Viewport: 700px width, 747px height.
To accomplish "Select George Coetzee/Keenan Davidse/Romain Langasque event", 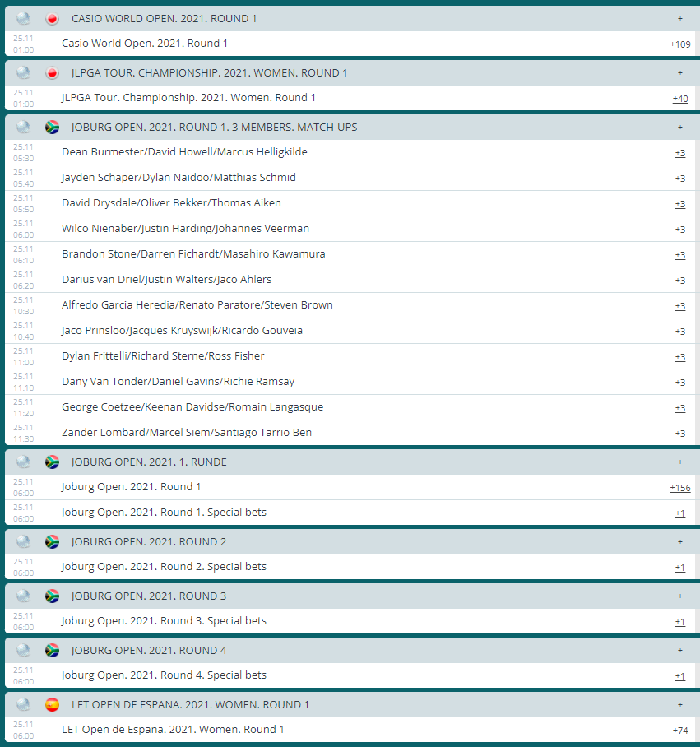I will [x=192, y=407].
